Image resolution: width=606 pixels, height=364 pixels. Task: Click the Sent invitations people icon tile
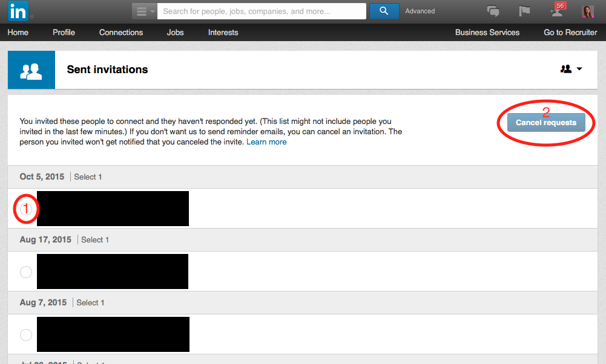(31, 70)
